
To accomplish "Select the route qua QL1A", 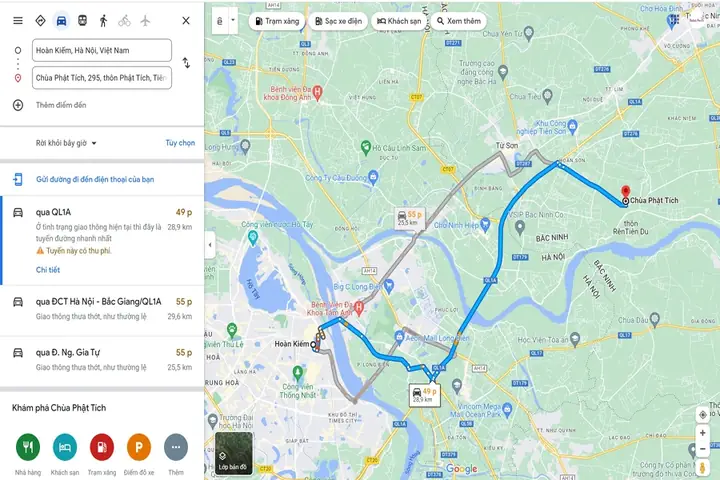I will tap(102, 240).
